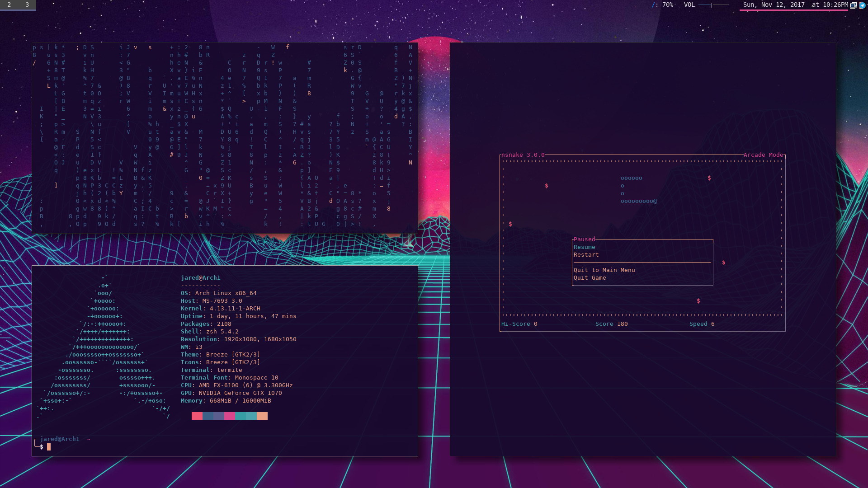Image resolution: width=868 pixels, height=488 pixels.
Task: Click the nsnake 3.0.0 title
Action: pos(523,155)
